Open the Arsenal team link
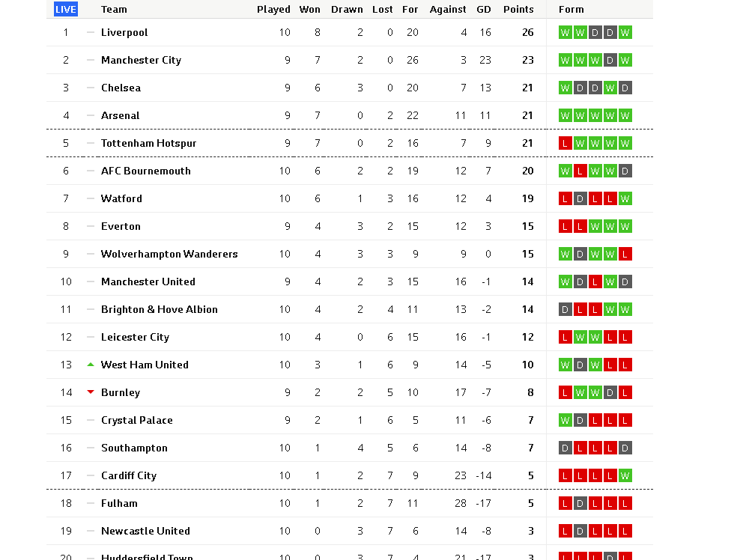Viewport: 749px width, 560px height. click(x=121, y=115)
